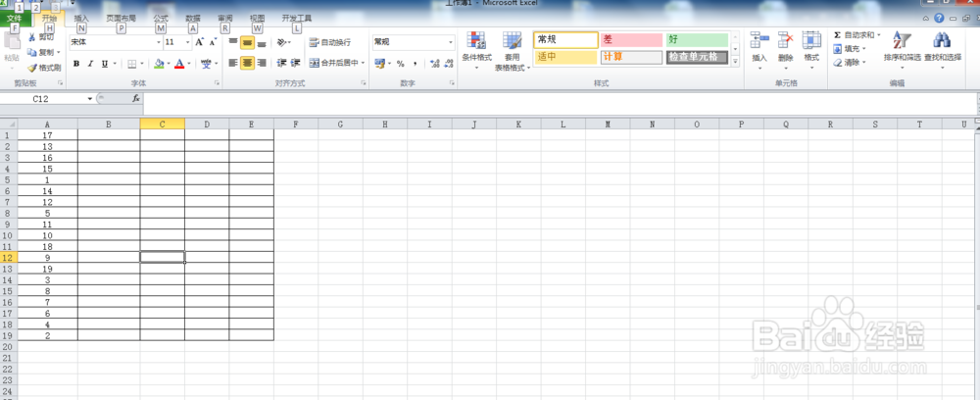This screenshot has width=980, height=400.
Task: Switch to the 数据 (Data) tab
Action: pos(193,19)
